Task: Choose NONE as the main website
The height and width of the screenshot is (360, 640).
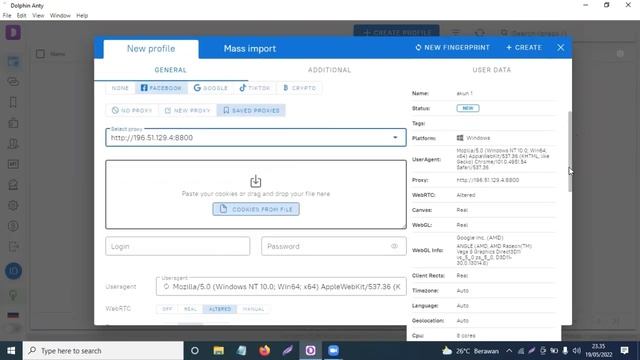Action: (120, 88)
